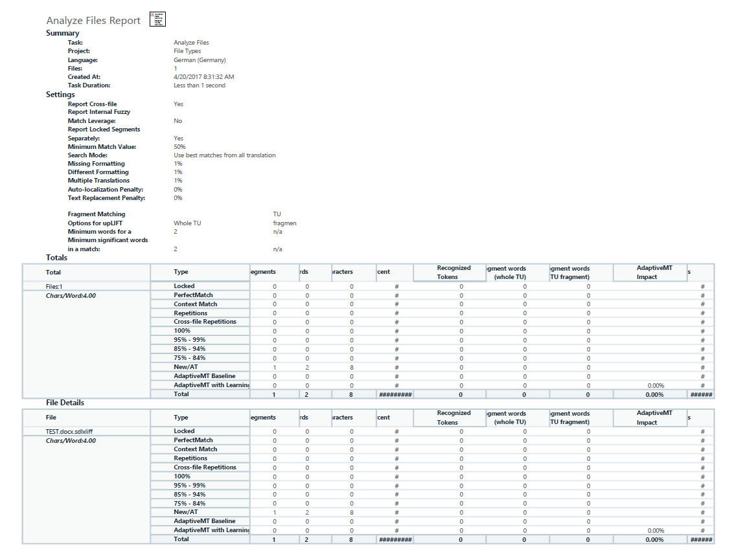Select the New/AT row in Totals table

(x=432, y=367)
